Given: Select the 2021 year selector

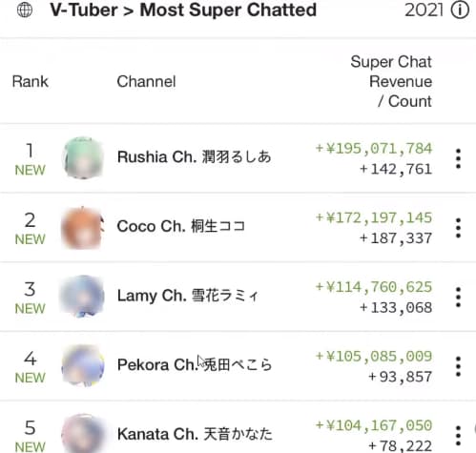Looking at the screenshot, I should [x=424, y=10].
